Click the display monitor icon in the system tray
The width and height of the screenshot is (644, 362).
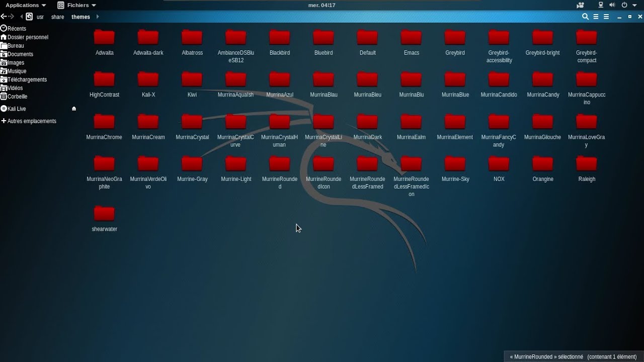[600, 5]
